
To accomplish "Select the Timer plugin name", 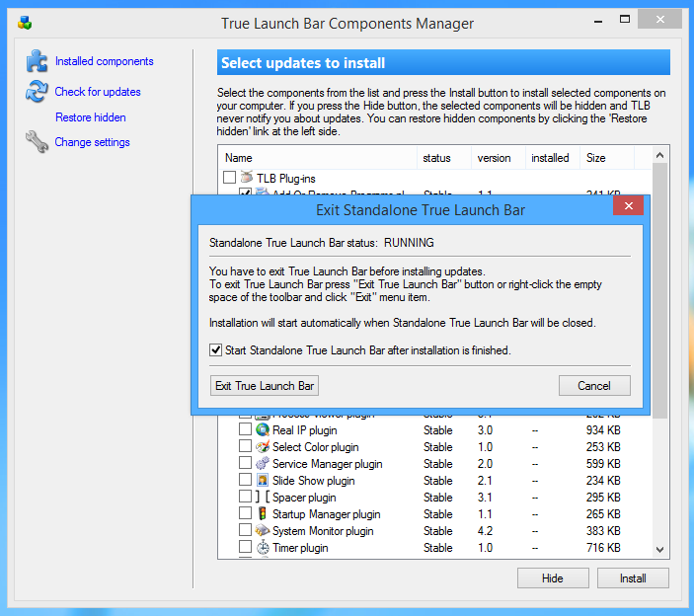I will point(300,548).
